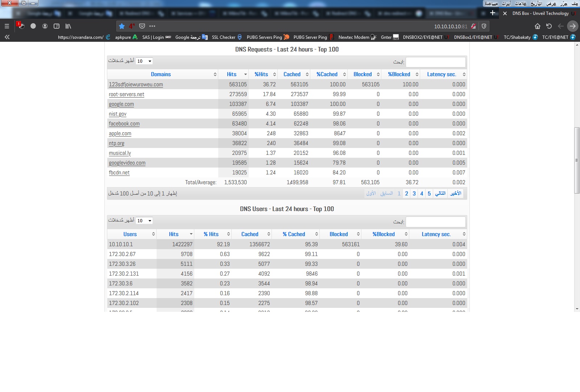
Task: Open a new tab with plus button
Action: click(493, 13)
